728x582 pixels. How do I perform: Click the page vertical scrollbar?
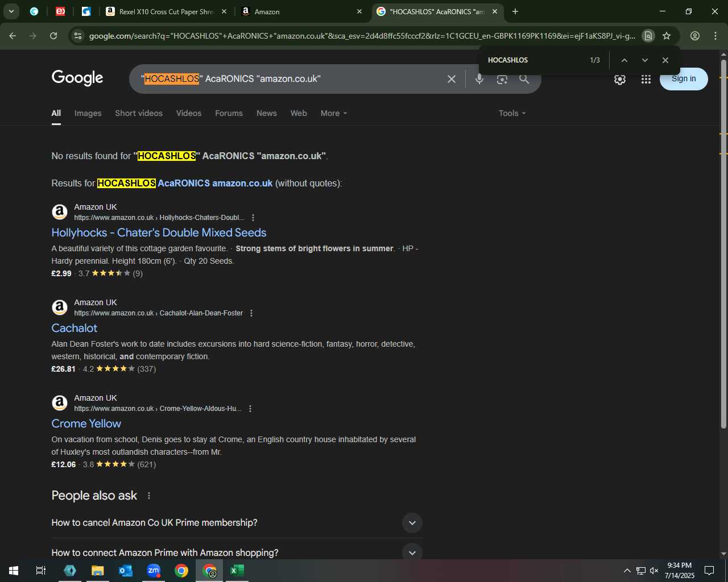pyautogui.click(x=723, y=244)
